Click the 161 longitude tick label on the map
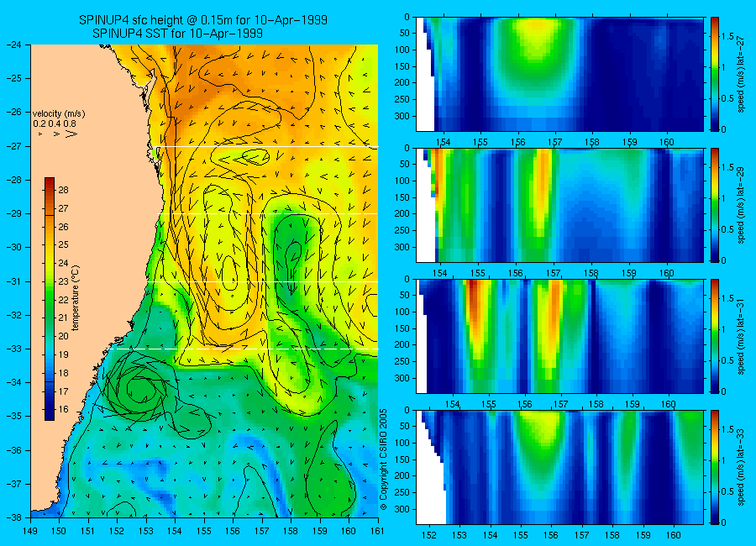Screen dimensions: 756x546 point(377,531)
